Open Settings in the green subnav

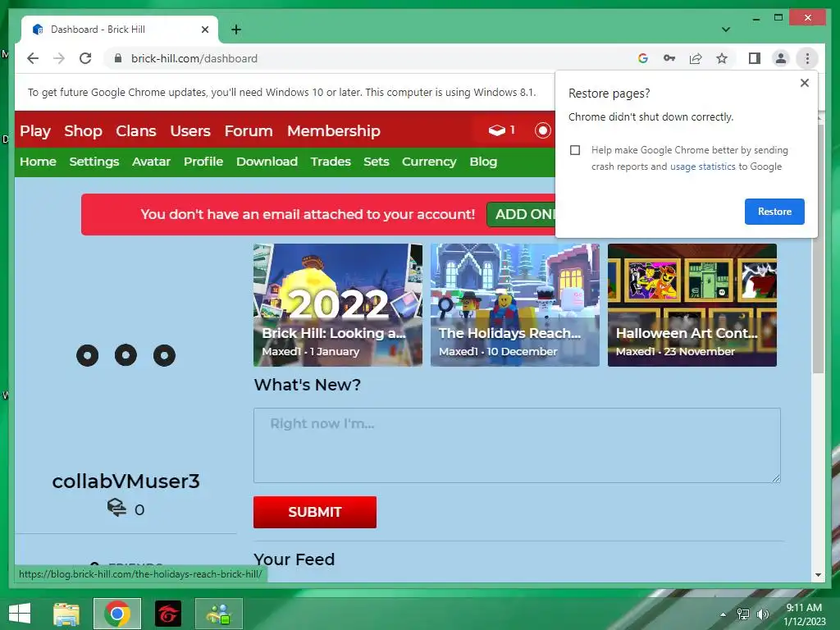pos(94,162)
